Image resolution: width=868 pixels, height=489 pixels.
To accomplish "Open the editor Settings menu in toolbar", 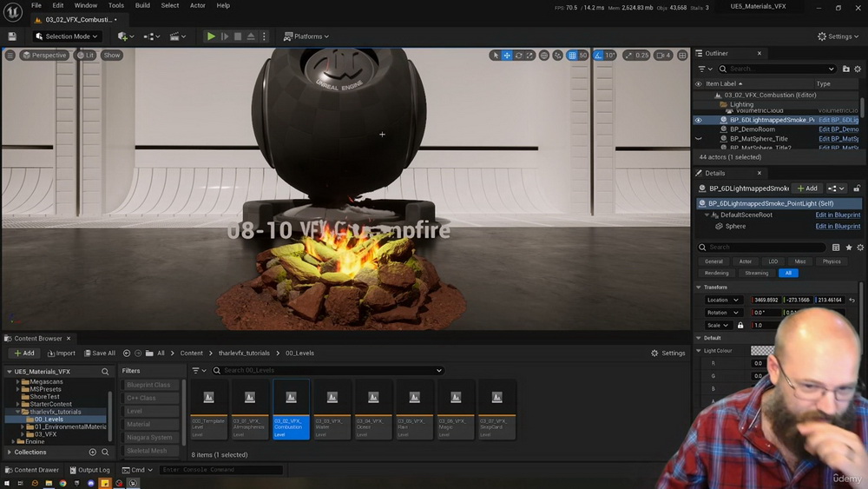I will (x=838, y=36).
